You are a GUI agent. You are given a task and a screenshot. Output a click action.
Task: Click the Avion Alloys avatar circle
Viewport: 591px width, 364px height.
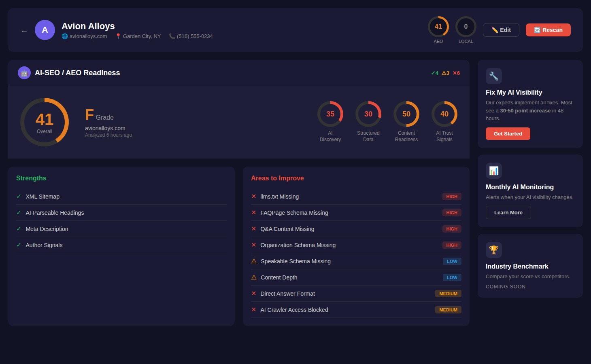(45, 30)
